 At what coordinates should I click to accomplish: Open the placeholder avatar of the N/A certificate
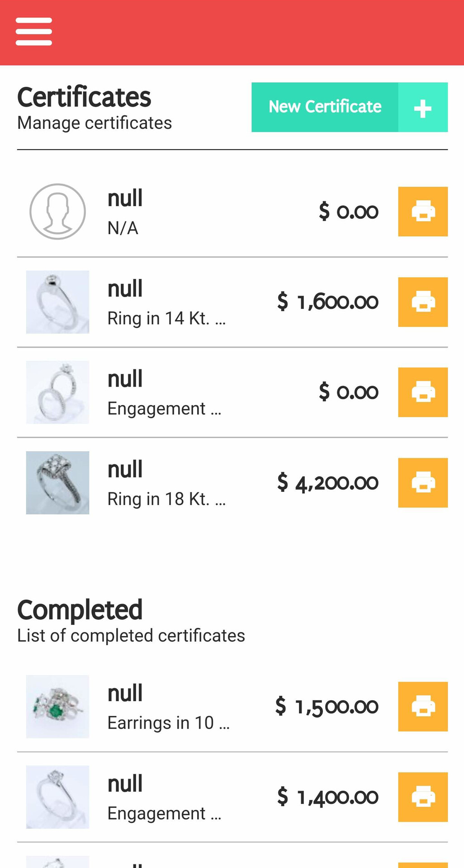57,212
